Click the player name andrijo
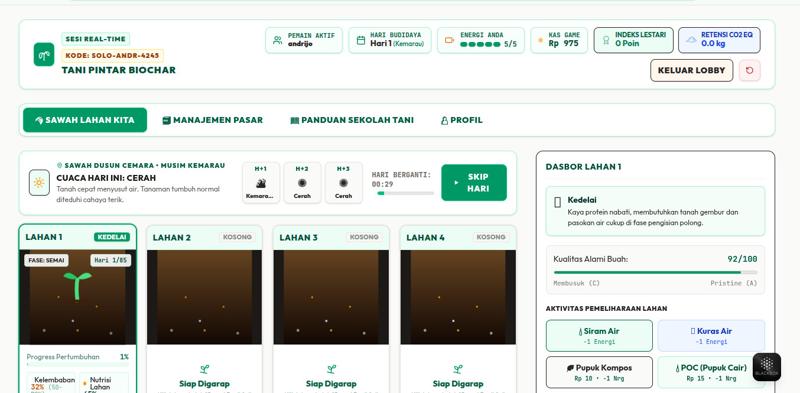The width and height of the screenshot is (800, 393). point(300,44)
